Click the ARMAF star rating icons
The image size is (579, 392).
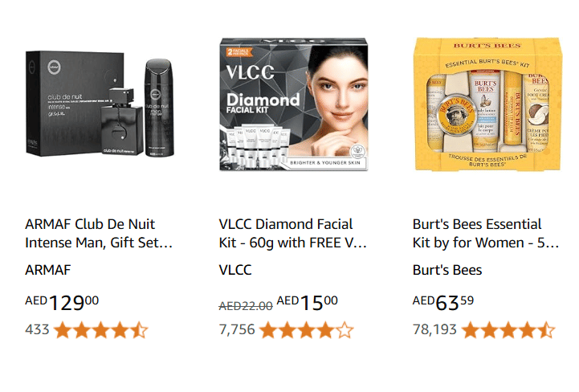(101, 329)
